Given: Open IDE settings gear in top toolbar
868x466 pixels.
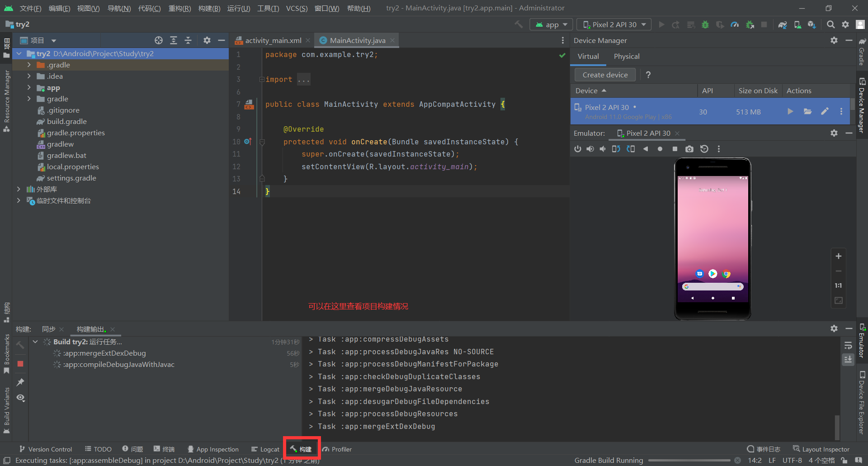Looking at the screenshot, I should click(x=845, y=24).
